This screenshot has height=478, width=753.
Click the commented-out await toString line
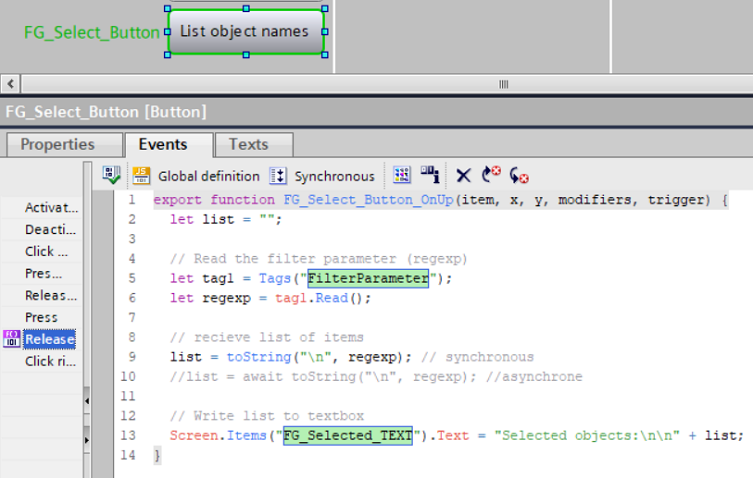376,377
